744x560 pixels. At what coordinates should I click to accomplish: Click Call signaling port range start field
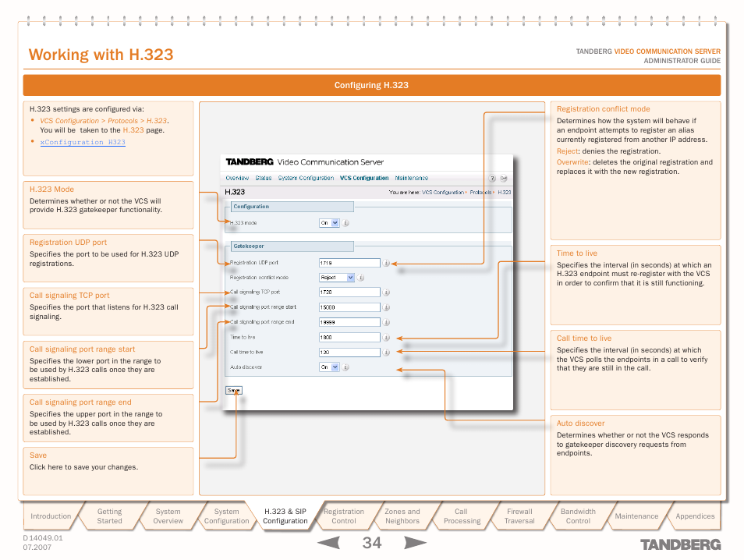click(349, 307)
